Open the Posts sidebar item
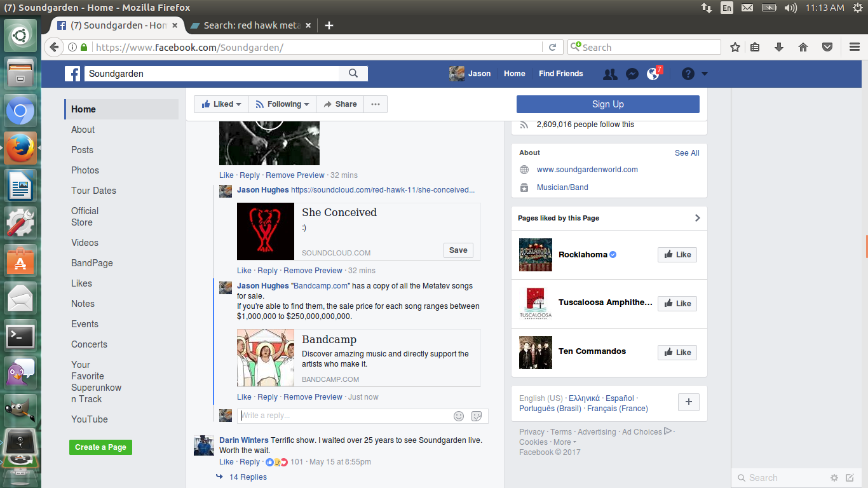The width and height of the screenshot is (868, 488). click(x=82, y=150)
